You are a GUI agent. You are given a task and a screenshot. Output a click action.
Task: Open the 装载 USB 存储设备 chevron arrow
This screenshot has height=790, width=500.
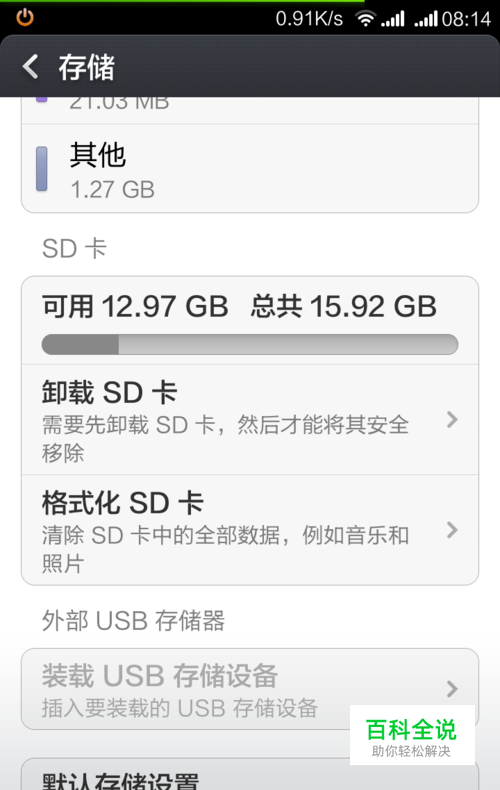(452, 688)
